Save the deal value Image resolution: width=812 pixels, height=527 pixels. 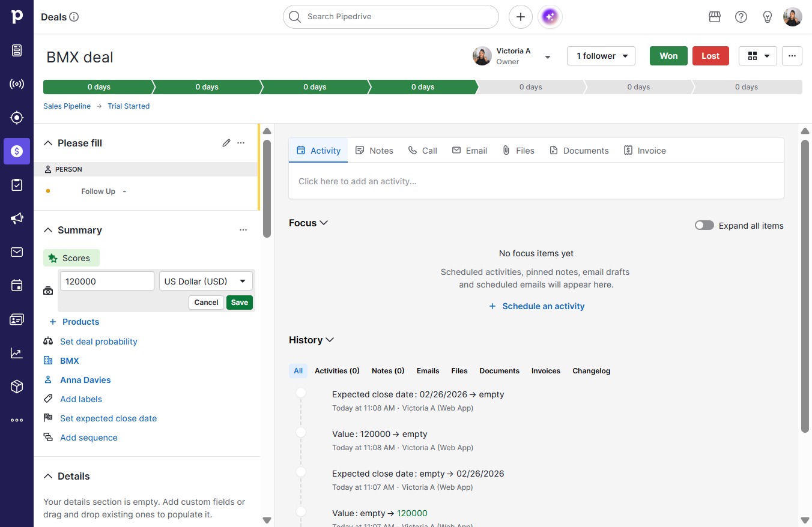[x=240, y=303]
